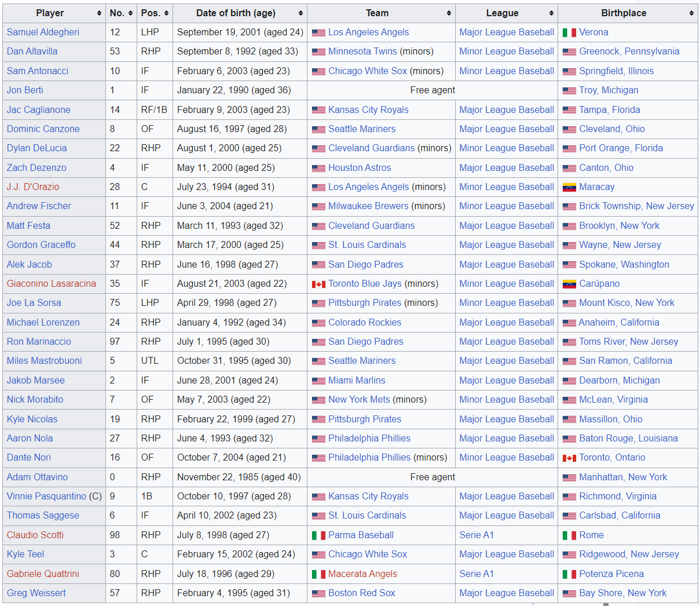The height and width of the screenshot is (606, 700).
Task: Click Italy flag beside Macerata Angels
Action: (318, 575)
